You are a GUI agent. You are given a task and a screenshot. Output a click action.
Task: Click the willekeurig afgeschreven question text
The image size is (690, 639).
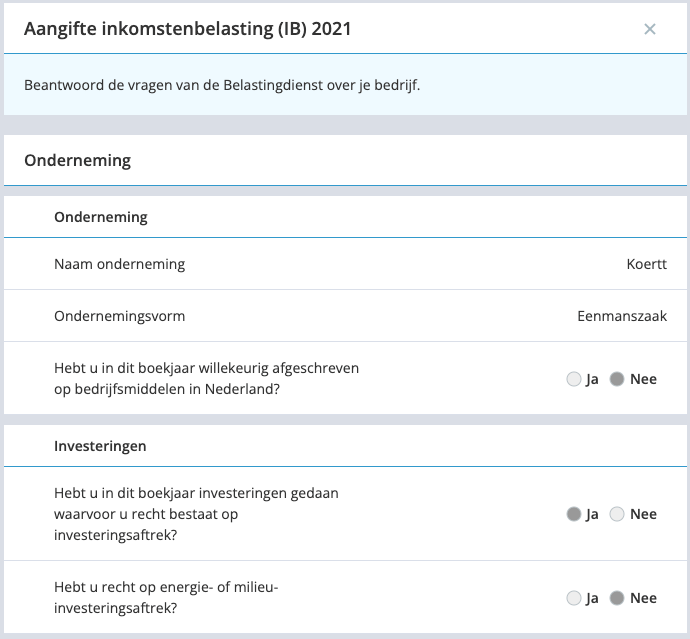point(206,378)
